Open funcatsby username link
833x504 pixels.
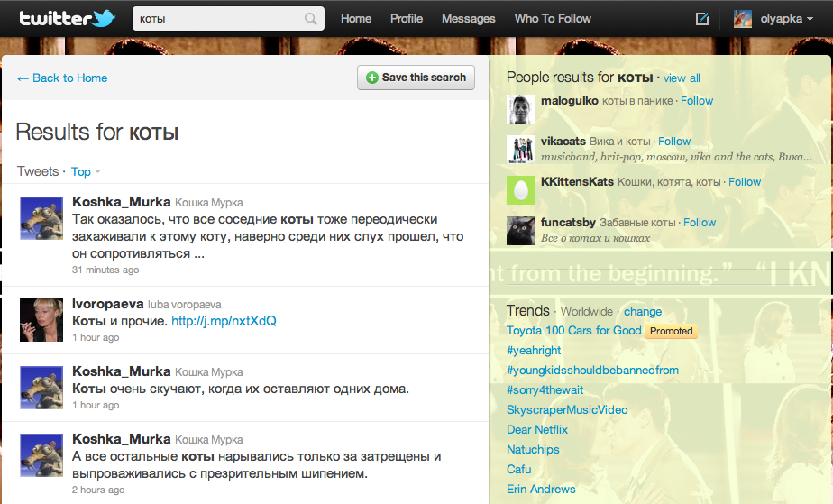pyautogui.click(x=568, y=223)
